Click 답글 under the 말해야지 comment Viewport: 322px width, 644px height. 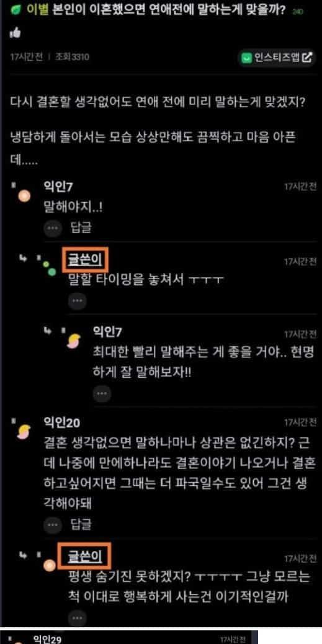81,227
